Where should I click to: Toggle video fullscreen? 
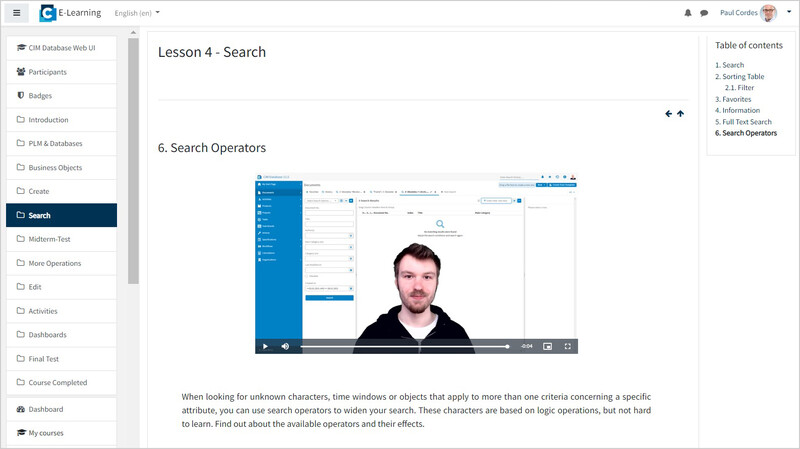tap(567, 346)
